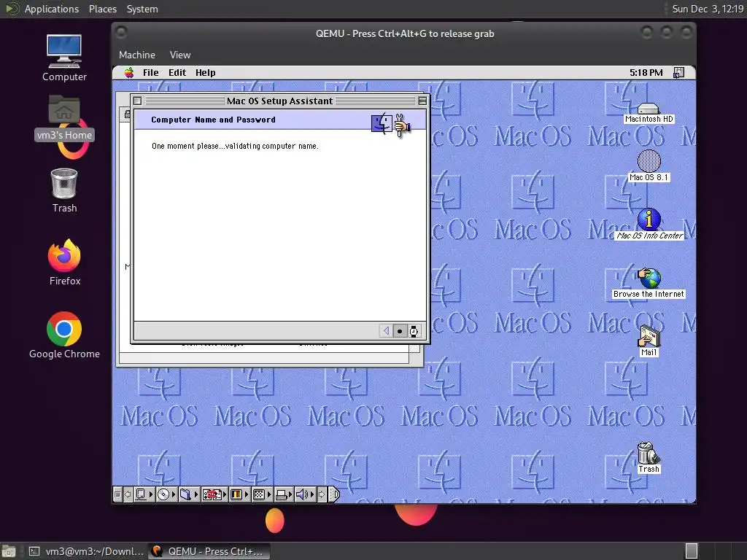Viewport: 747px width, 560px height.
Task: Select the Mac OS Info Center icon
Action: [649, 225]
